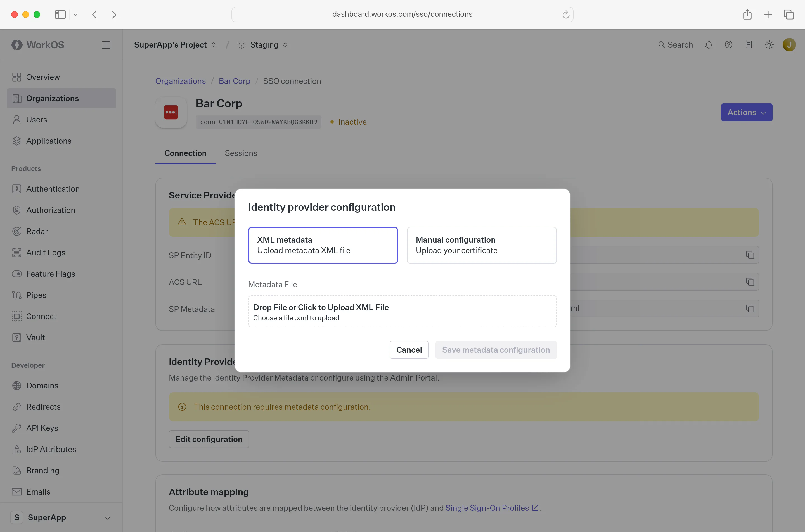Go back in Safari
Image resolution: width=805 pixels, height=532 pixels.
click(94, 14)
